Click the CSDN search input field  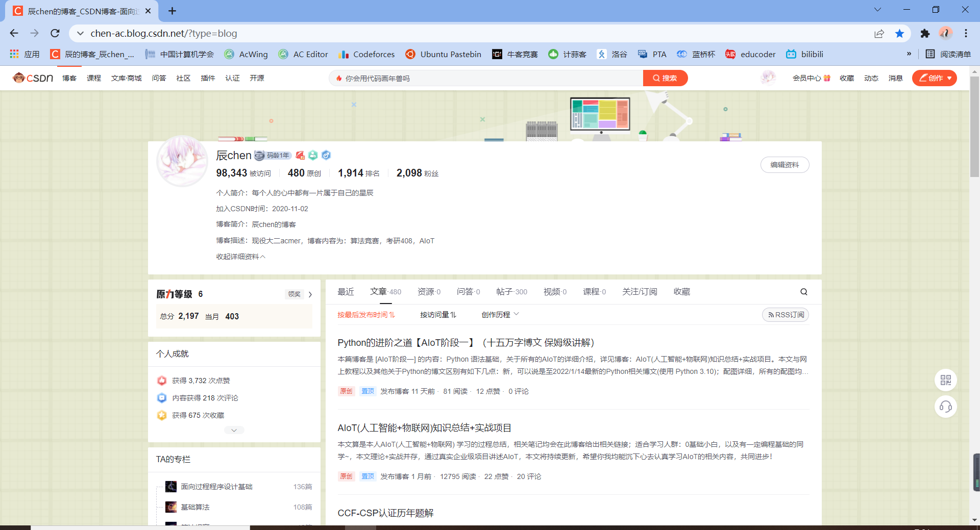pos(486,78)
